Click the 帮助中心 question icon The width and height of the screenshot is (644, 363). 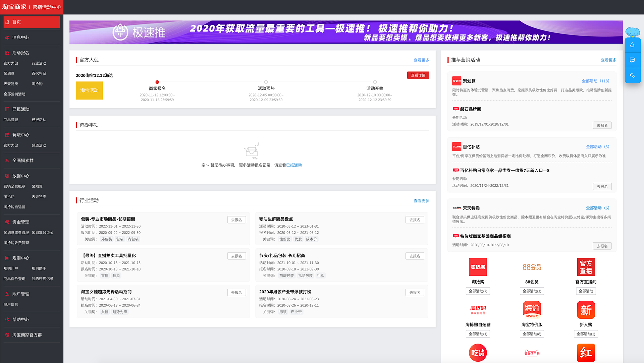pyautogui.click(x=7, y=320)
